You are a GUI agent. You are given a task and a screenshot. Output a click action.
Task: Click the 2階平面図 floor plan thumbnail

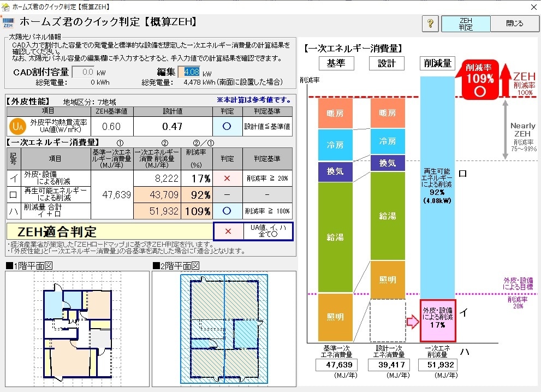pyautogui.click(x=224, y=329)
